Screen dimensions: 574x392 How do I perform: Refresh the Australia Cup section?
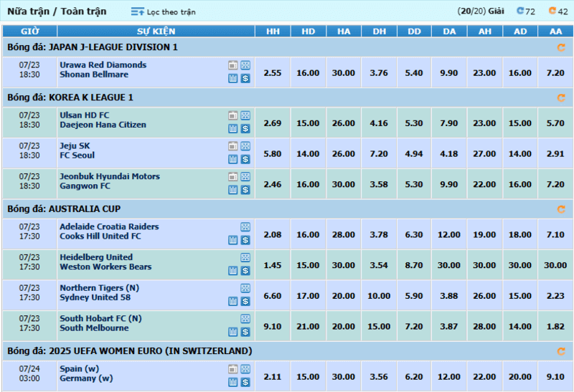click(x=561, y=209)
